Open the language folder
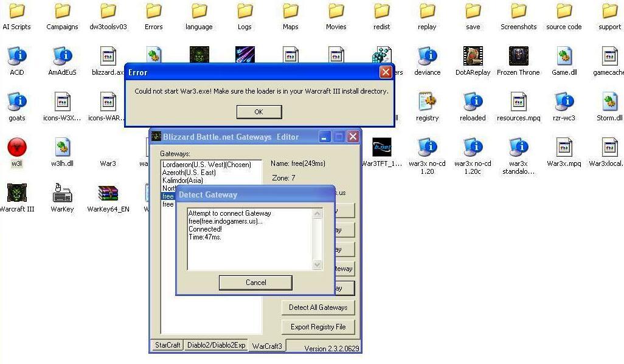The height and width of the screenshot is (364, 624). pyautogui.click(x=199, y=11)
